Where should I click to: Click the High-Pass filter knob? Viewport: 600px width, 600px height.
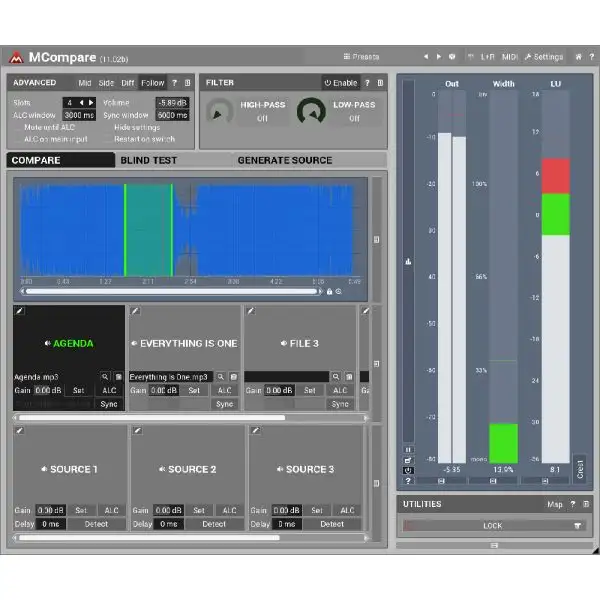(x=220, y=111)
